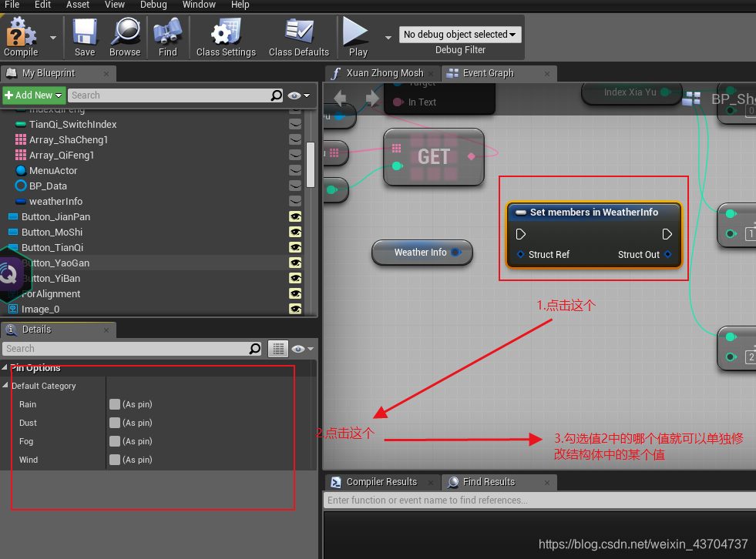
Task: Open the File menu
Action: tap(12, 5)
